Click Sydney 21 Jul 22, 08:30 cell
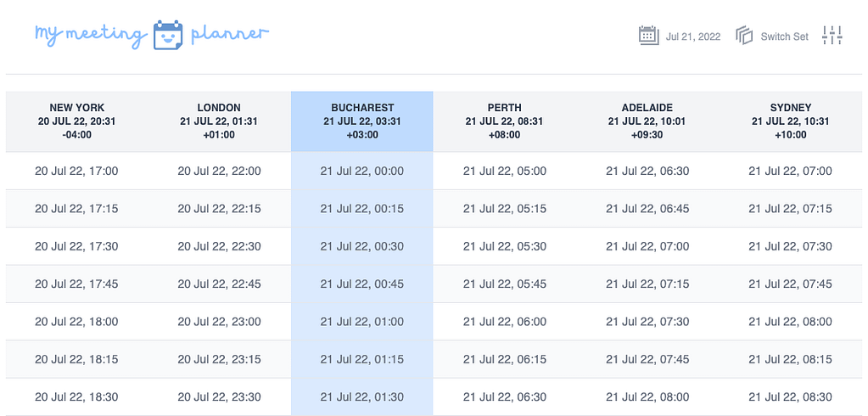Image resolution: width=868 pixels, height=416 pixels. pyautogui.click(x=790, y=396)
